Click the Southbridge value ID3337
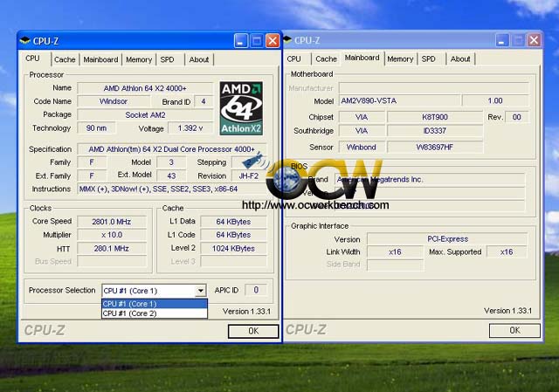 435,130
